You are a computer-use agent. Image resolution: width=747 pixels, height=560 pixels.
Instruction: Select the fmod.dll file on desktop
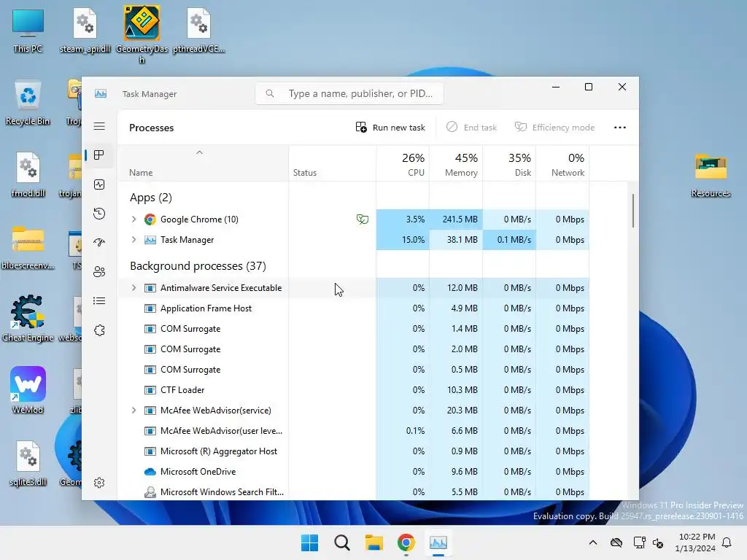28,174
